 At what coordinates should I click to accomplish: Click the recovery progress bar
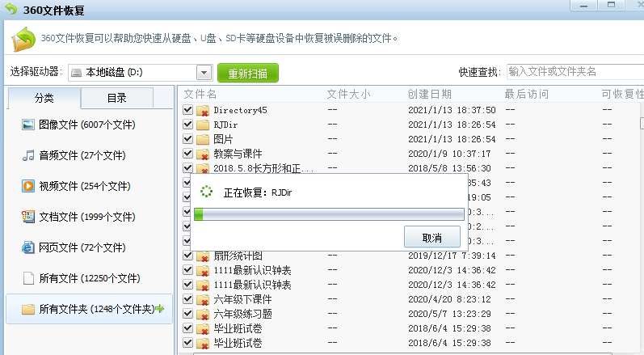pyautogui.click(x=328, y=214)
